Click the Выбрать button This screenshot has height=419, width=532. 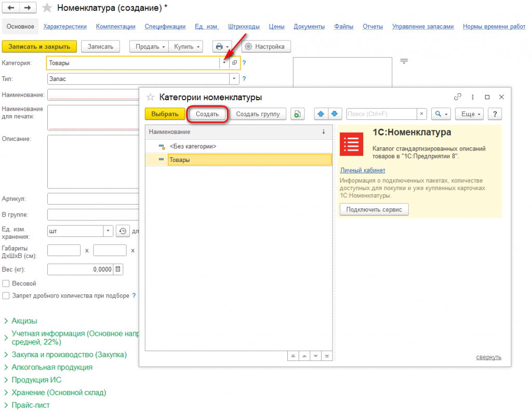tap(165, 114)
